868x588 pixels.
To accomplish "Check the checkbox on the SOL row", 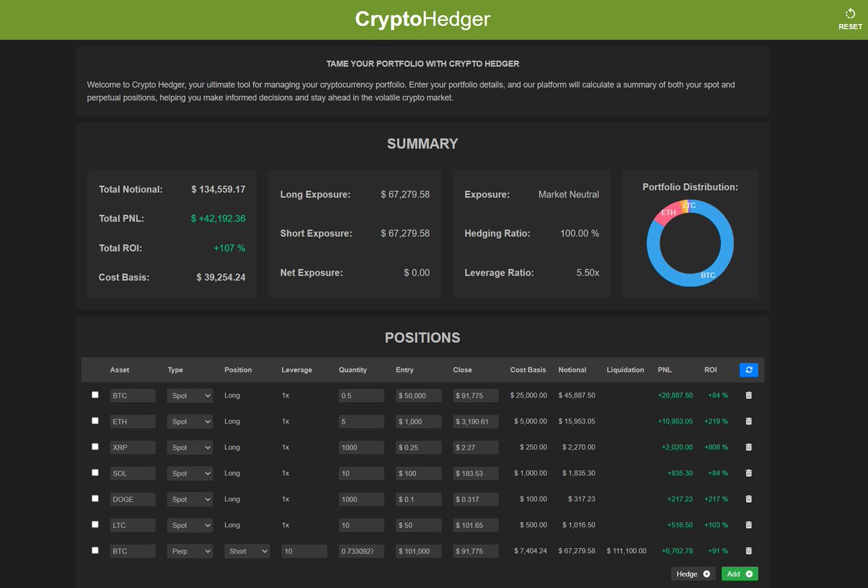I will tap(95, 473).
